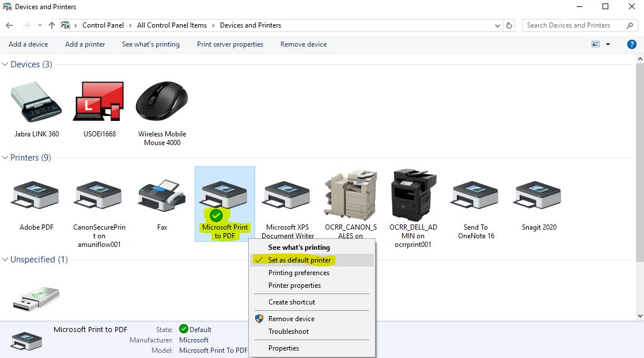Navigate to All Control Panel Items breadcrumb

[172, 25]
